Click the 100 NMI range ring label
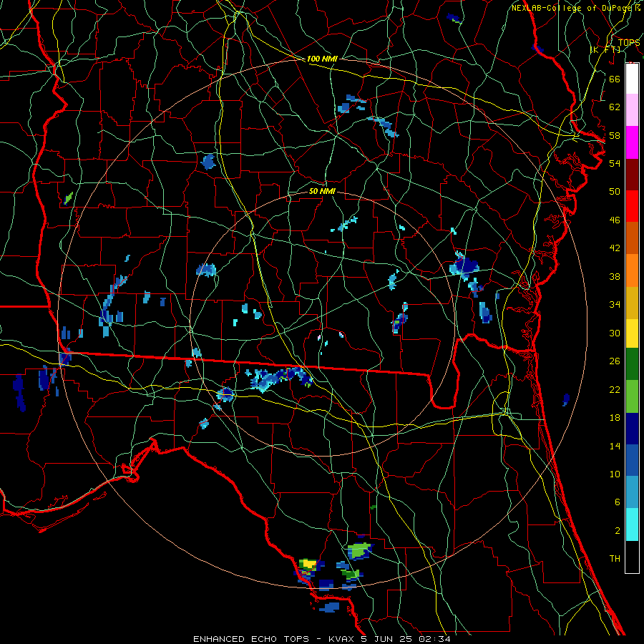 click(x=322, y=59)
